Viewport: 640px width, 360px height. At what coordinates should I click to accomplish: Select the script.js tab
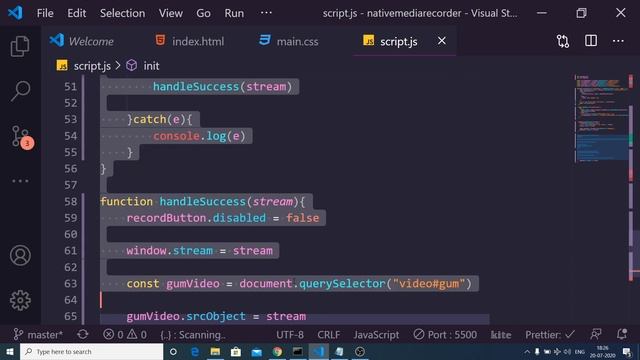pos(391,41)
